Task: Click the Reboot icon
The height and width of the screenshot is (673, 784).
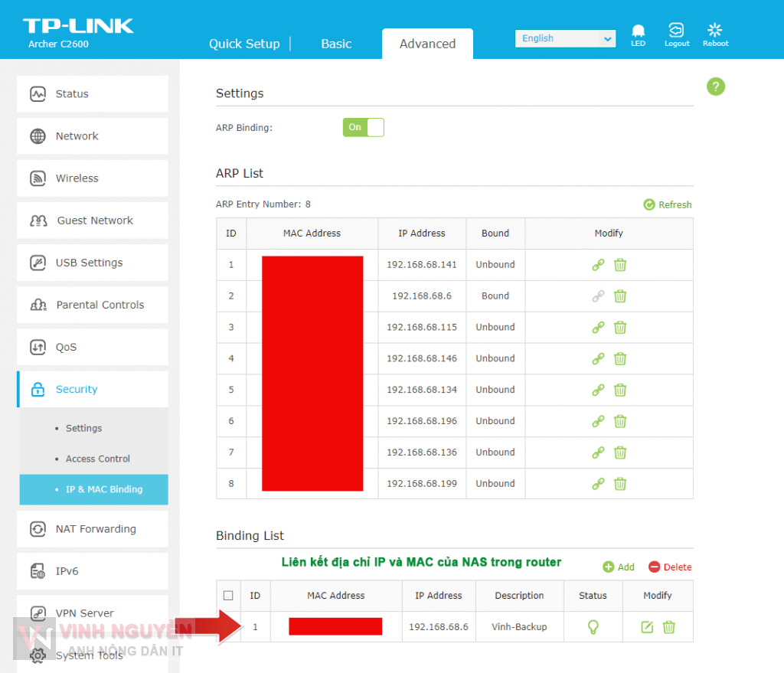Action: click(715, 31)
